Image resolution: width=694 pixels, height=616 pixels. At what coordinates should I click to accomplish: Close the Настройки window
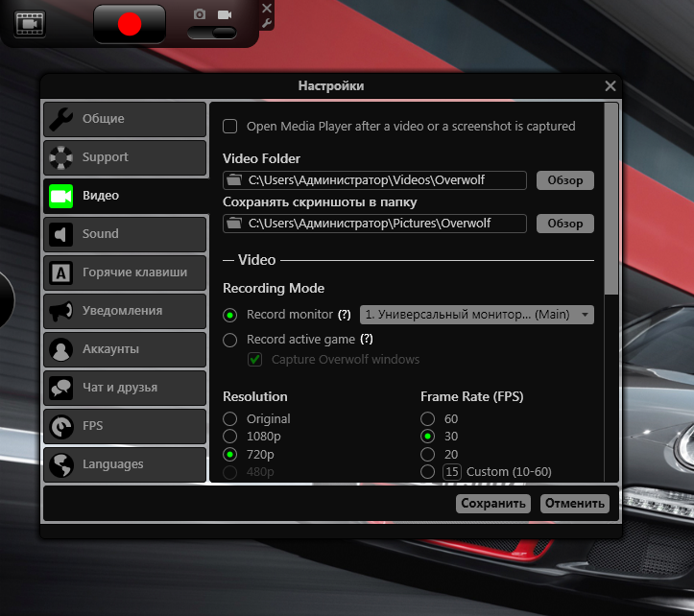(610, 85)
